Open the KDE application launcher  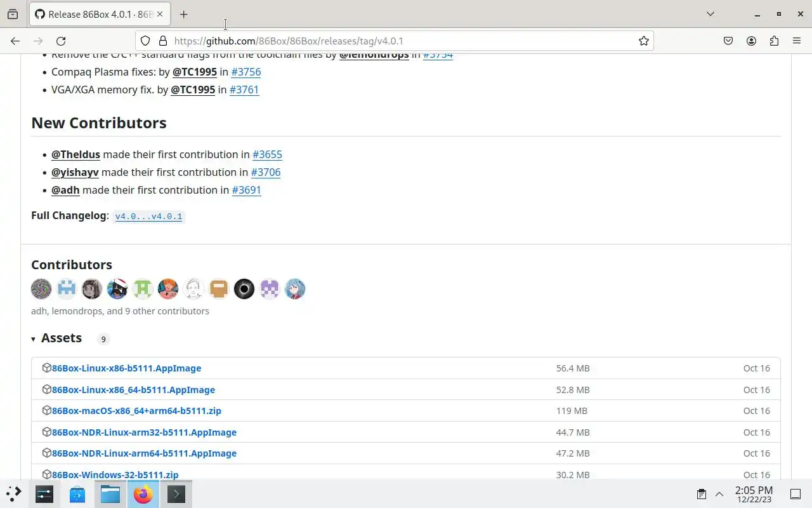(x=14, y=493)
